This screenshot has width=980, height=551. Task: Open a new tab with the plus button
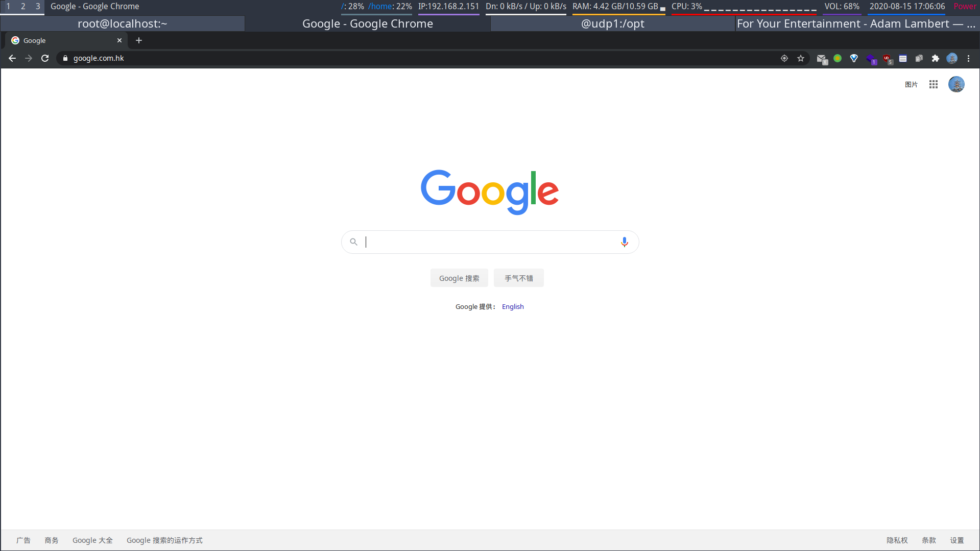pyautogui.click(x=139, y=40)
